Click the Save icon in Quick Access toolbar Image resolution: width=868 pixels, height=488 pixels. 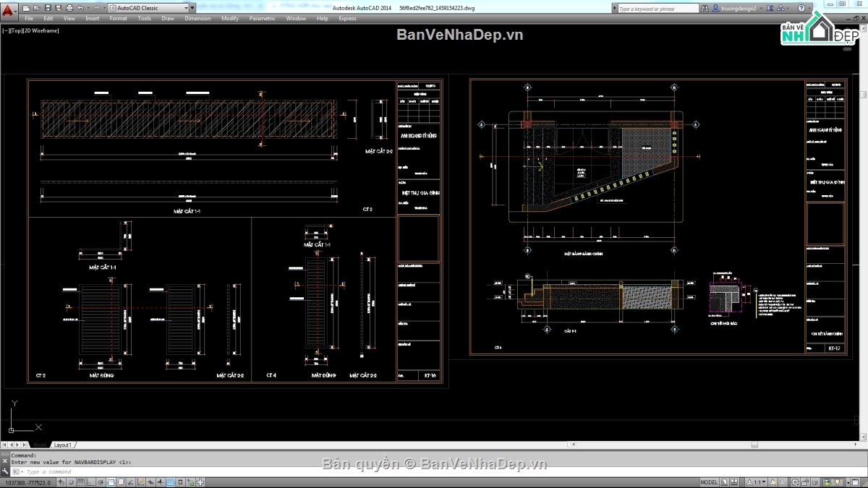tap(49, 8)
